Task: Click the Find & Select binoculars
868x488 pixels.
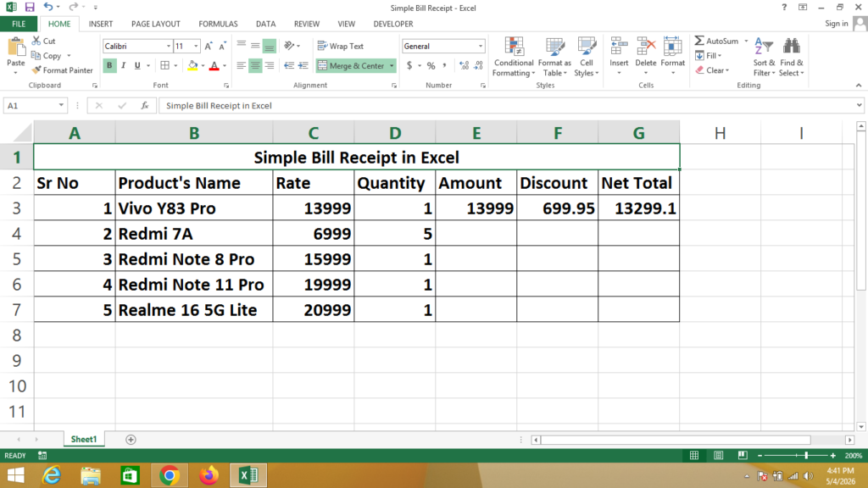Action: pos(792,47)
